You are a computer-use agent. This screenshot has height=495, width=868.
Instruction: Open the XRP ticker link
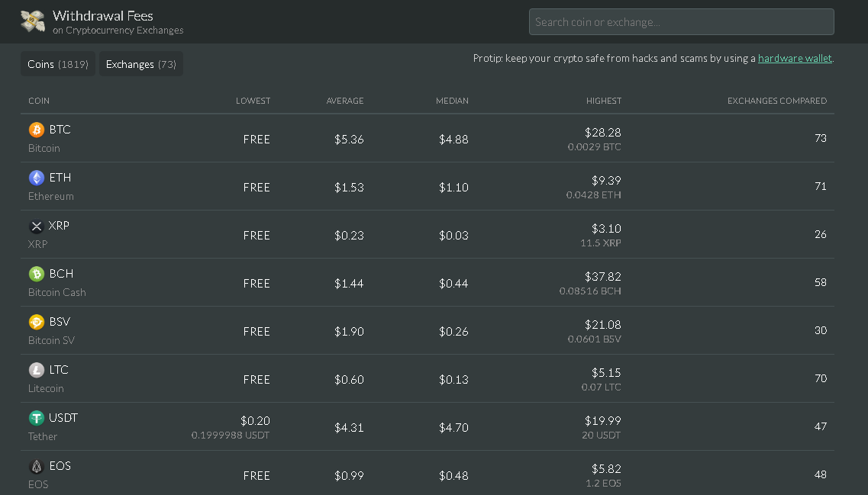(x=59, y=226)
